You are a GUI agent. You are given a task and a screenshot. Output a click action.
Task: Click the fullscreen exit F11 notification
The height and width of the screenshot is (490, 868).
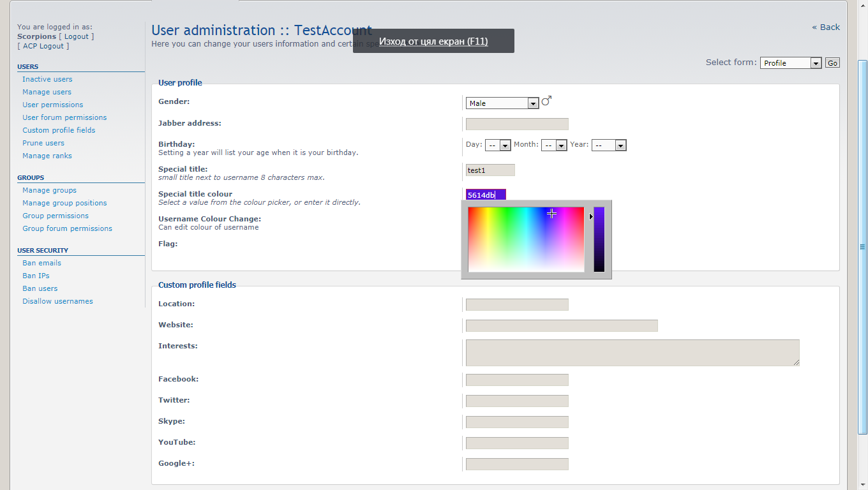pos(433,41)
